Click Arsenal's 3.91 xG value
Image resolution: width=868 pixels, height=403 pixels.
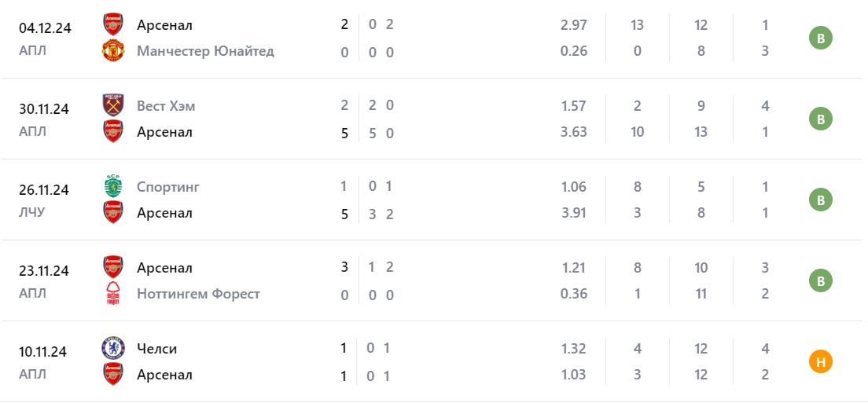click(x=573, y=213)
